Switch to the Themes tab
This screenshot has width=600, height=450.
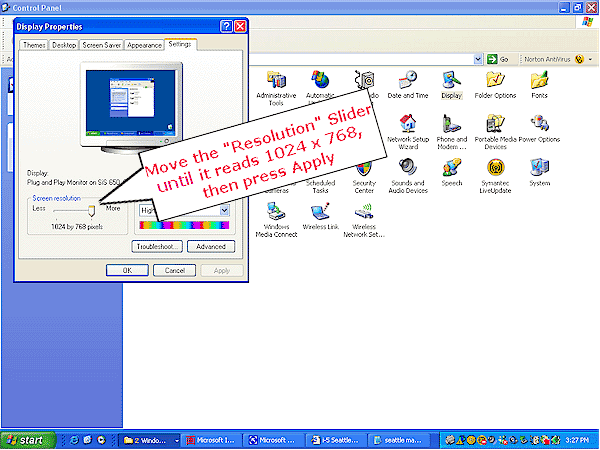34,45
